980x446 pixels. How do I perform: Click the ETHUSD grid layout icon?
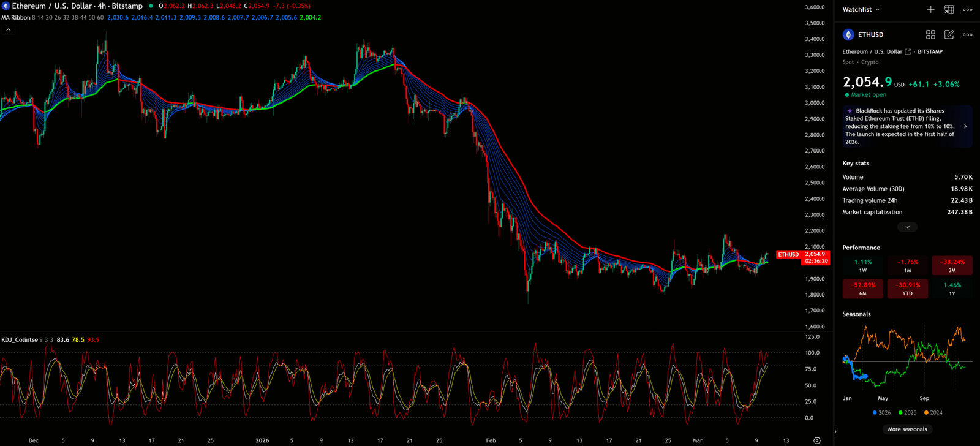930,35
